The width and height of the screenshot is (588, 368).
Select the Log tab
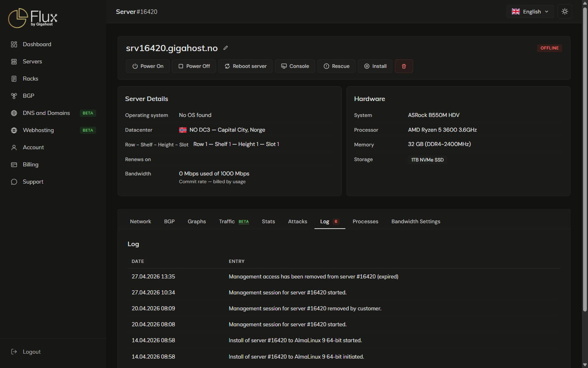[x=330, y=222]
